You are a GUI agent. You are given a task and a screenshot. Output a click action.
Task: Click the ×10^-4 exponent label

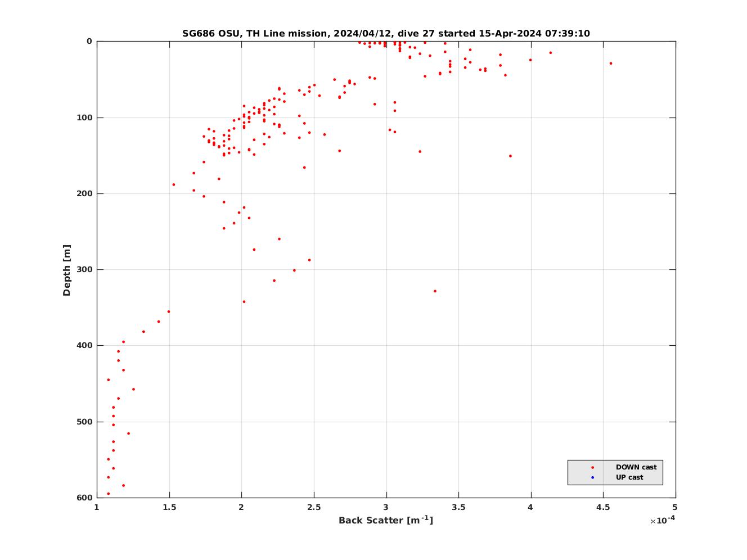[x=663, y=520]
